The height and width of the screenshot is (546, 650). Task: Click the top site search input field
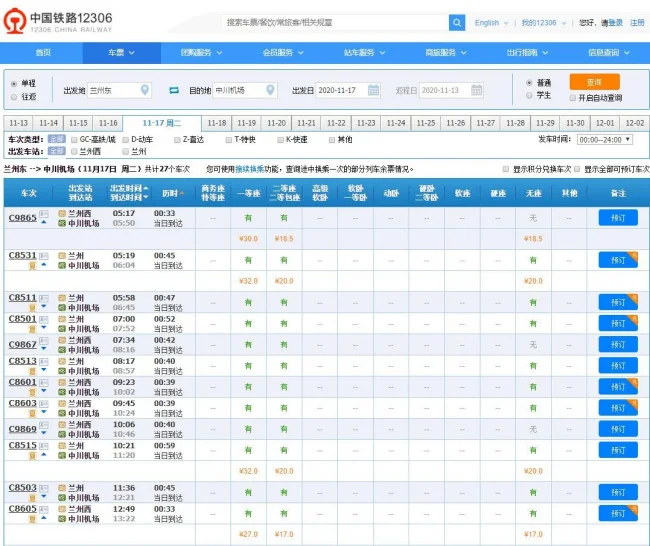coord(336,22)
